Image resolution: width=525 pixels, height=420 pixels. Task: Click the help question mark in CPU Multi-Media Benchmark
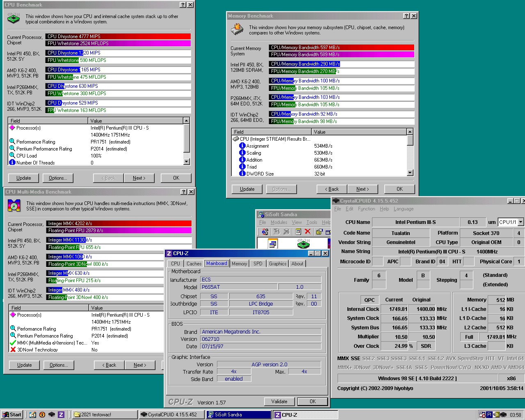184,192
